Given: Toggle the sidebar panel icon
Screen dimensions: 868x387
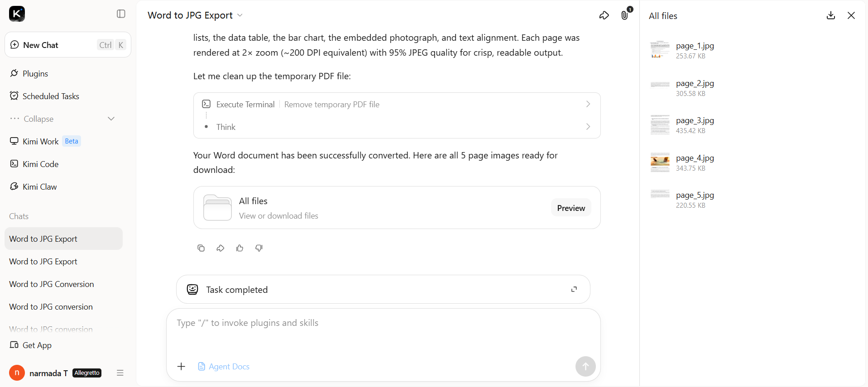Looking at the screenshot, I should pyautogui.click(x=121, y=14).
